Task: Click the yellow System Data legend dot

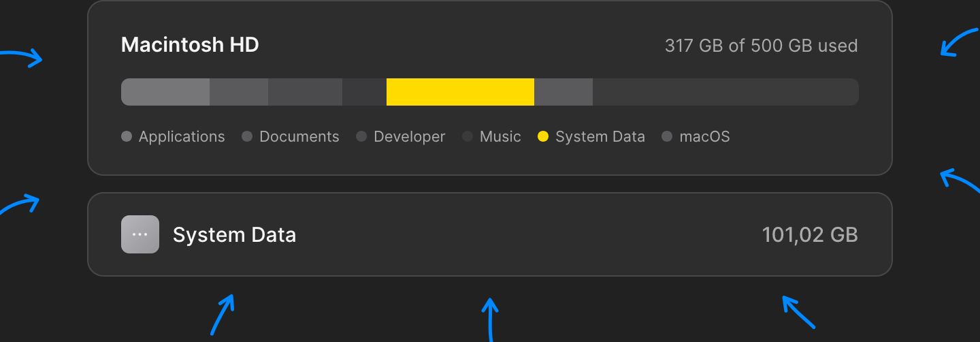Action: coord(543,136)
